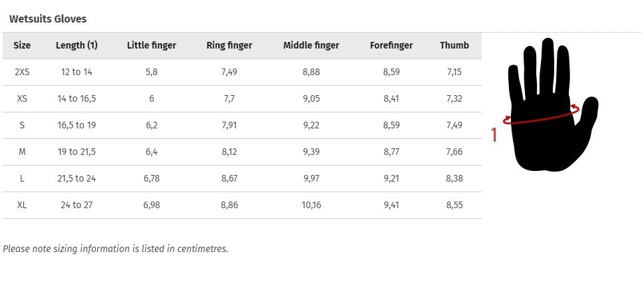Click the red circumference arrow on hand
Viewport: 644px width, 282px height.
coord(541,118)
